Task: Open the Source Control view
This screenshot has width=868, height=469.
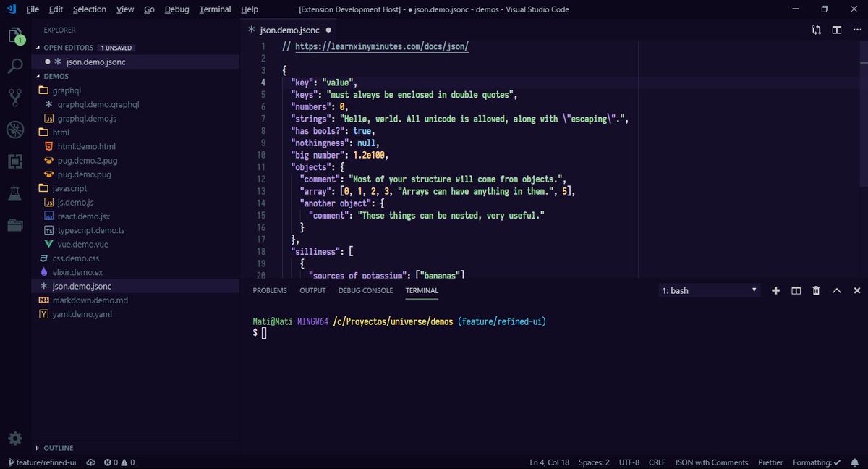Action: pyautogui.click(x=15, y=97)
